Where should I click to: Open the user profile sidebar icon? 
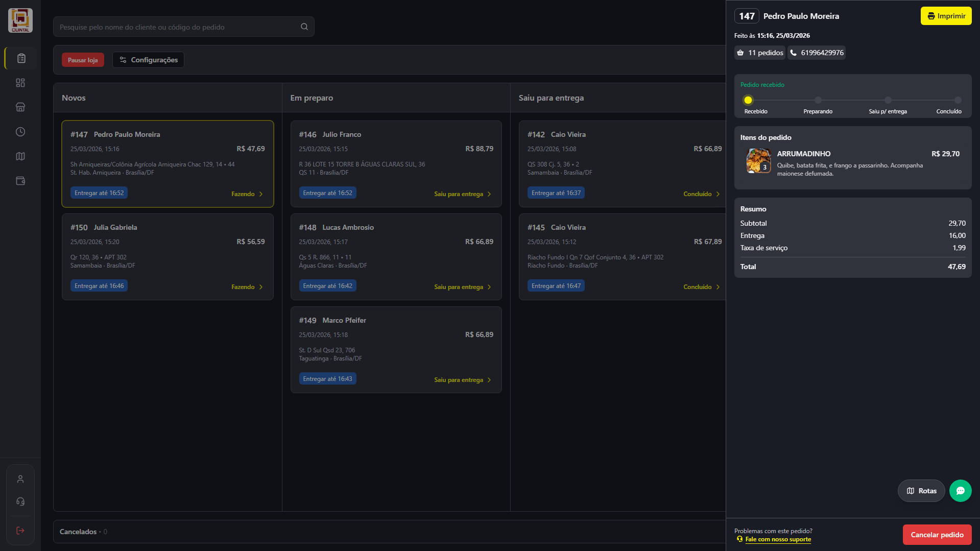click(x=20, y=479)
